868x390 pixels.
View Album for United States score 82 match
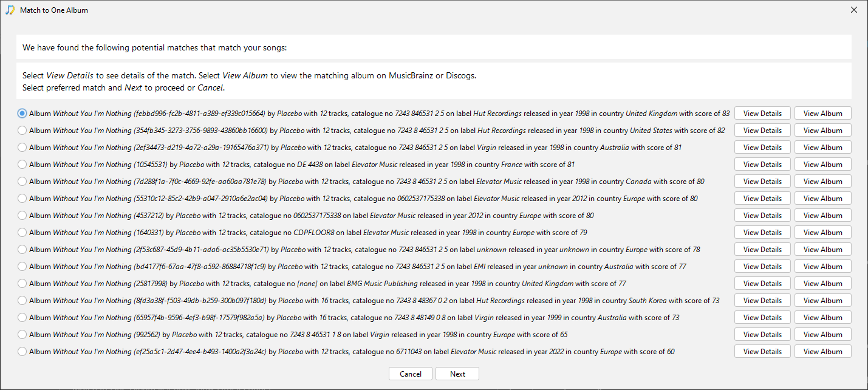[823, 131]
